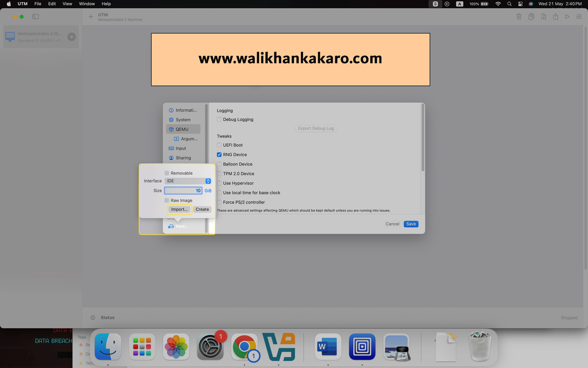Click the Create drive button
The image size is (588, 368).
(202, 209)
